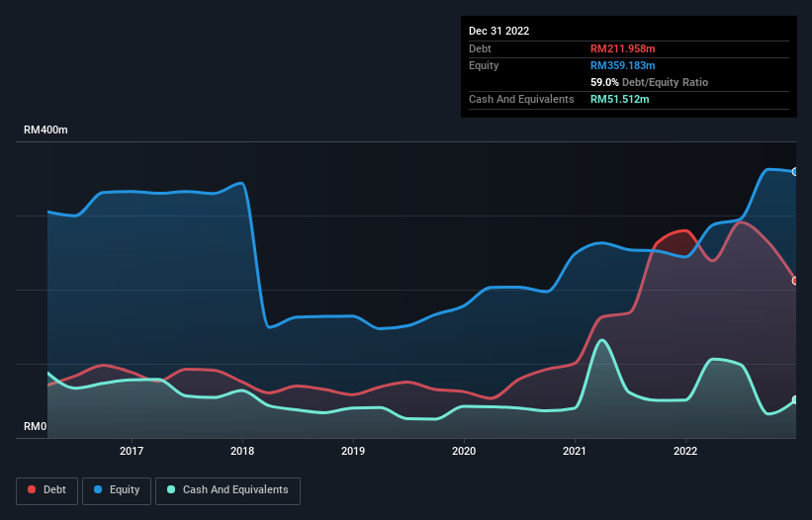The height and width of the screenshot is (520, 812).
Task: Click the 2022 x-axis label
Action: click(x=685, y=451)
